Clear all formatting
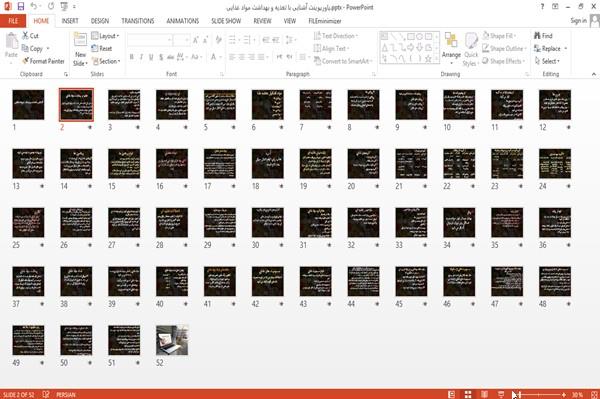Image resolution: width=600 pixels, height=399 pixels. (218, 40)
